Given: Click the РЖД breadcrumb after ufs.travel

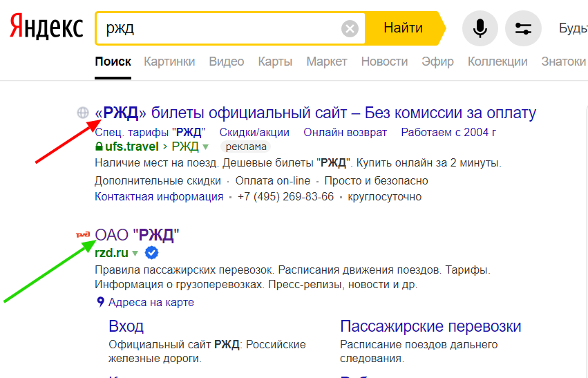Looking at the screenshot, I should pyautogui.click(x=185, y=147).
